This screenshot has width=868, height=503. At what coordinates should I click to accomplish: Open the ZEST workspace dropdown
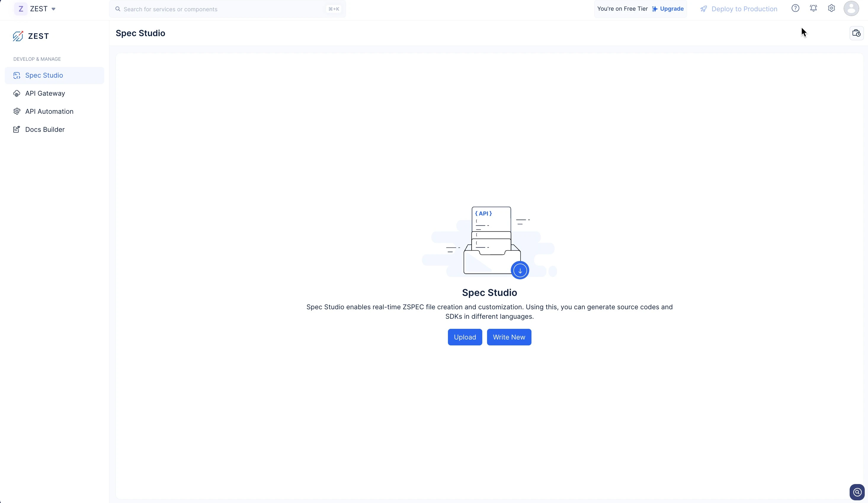35,9
